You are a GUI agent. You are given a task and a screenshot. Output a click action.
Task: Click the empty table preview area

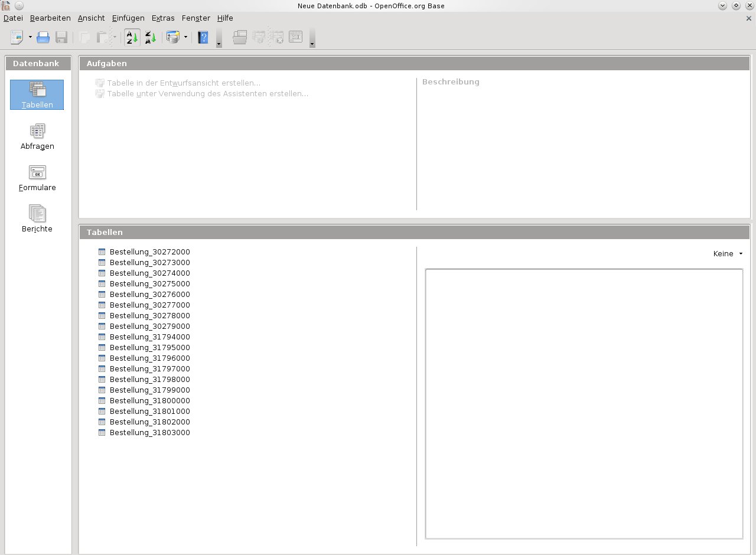[x=584, y=404]
